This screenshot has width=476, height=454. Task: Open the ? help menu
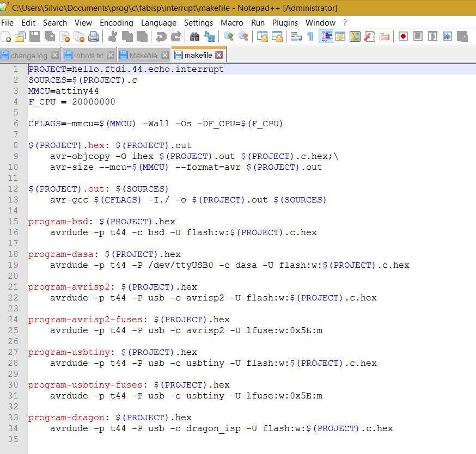345,23
